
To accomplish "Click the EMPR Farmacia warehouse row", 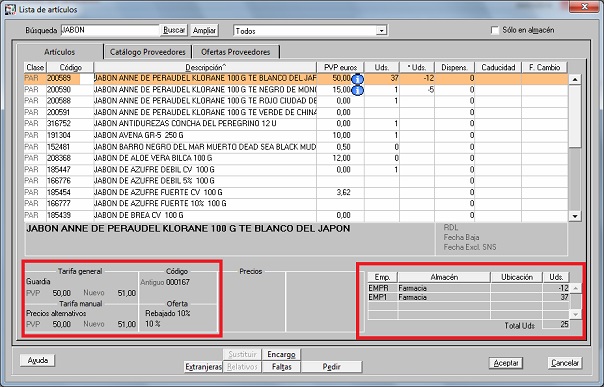I will click(468, 288).
